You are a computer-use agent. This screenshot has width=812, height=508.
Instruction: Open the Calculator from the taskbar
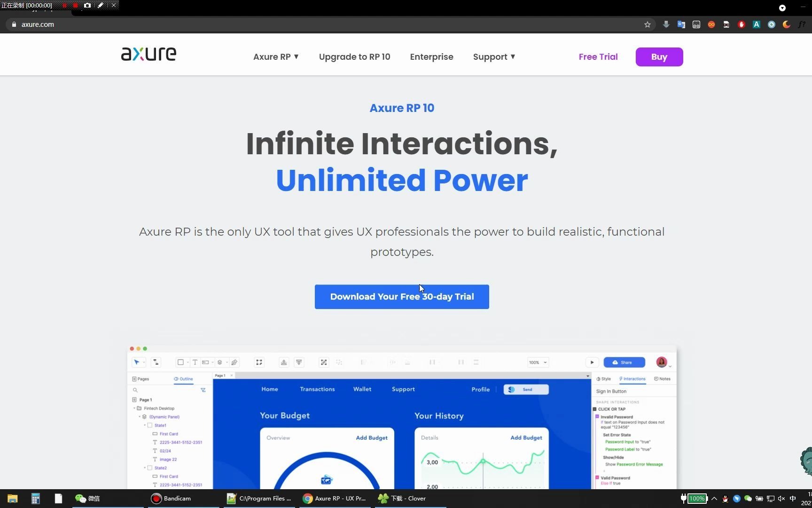click(36, 499)
